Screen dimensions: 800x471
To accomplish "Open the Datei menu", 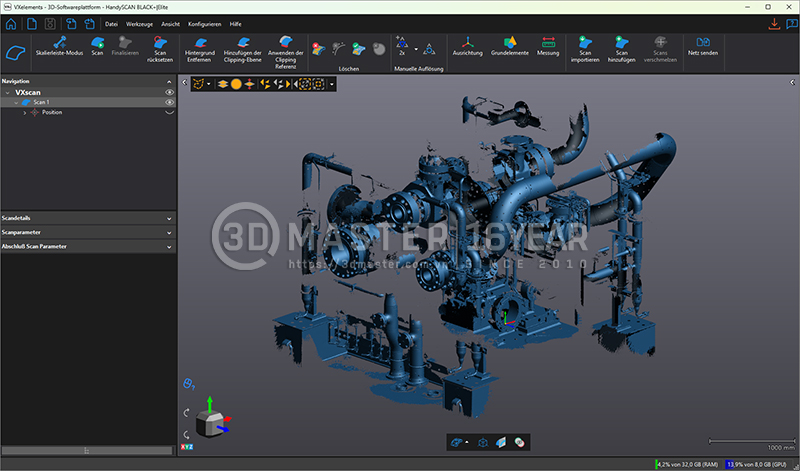I will point(111,24).
